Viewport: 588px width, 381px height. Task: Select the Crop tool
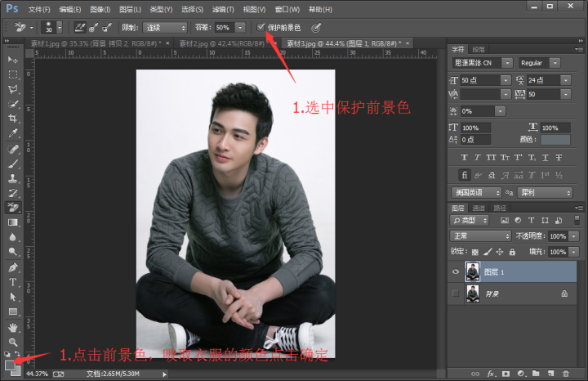tap(13, 119)
